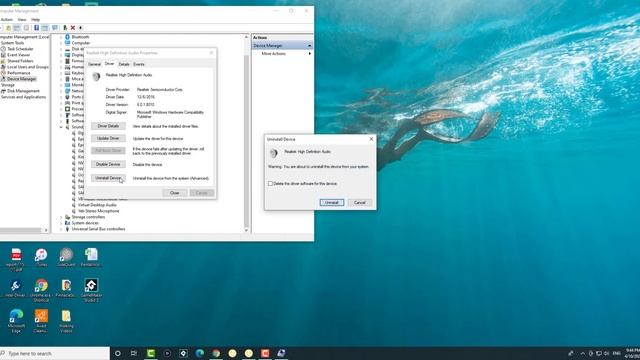Open GameMaker Studio 2 desktop shortcut
Viewport: 640px width, 360px height.
(x=91, y=290)
